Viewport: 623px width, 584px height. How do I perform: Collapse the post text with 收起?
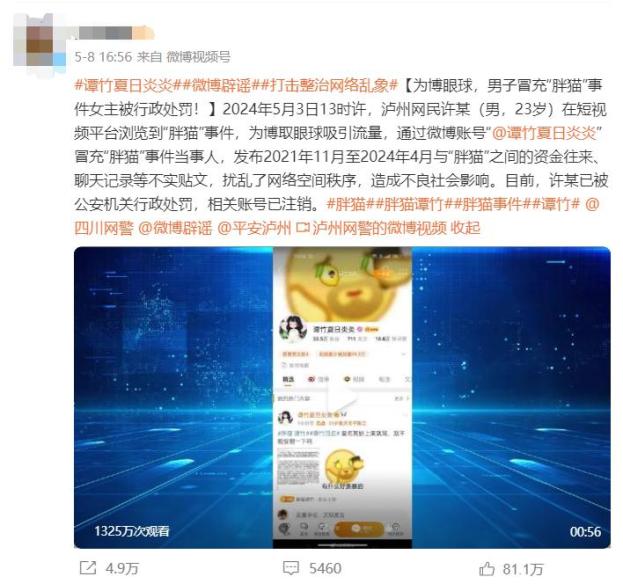tap(465, 228)
